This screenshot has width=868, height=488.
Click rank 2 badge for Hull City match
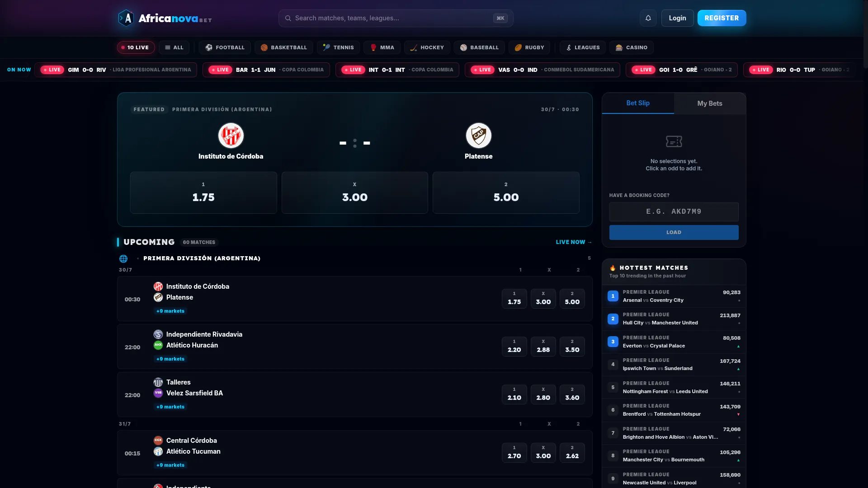click(613, 319)
